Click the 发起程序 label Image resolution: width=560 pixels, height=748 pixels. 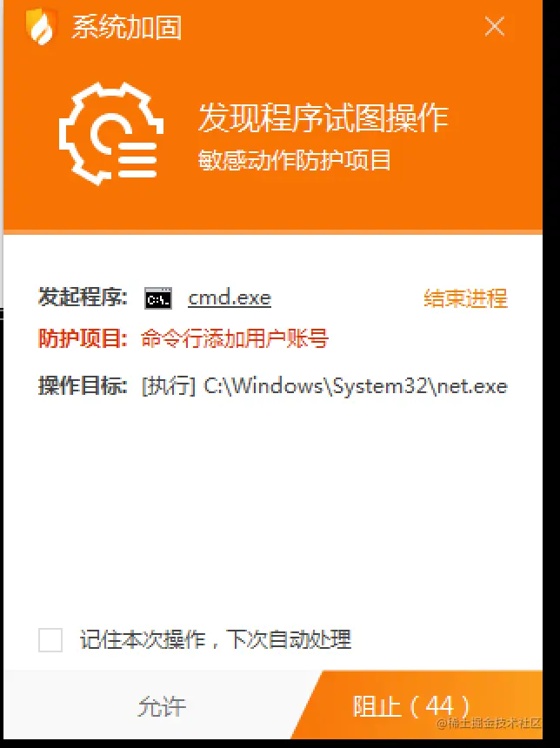[x=83, y=297]
